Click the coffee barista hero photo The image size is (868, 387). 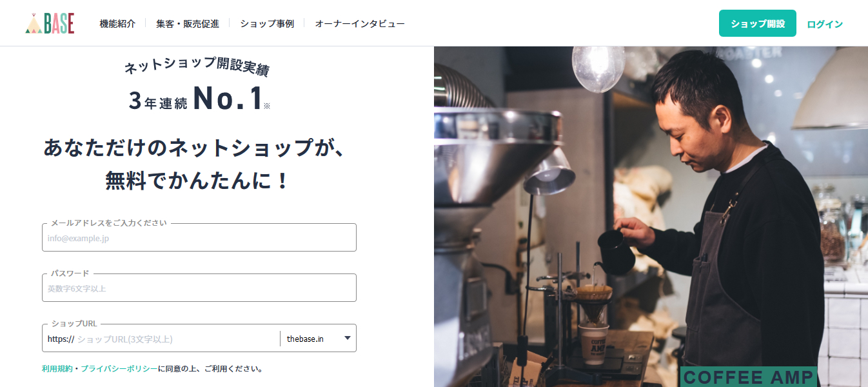point(651,217)
